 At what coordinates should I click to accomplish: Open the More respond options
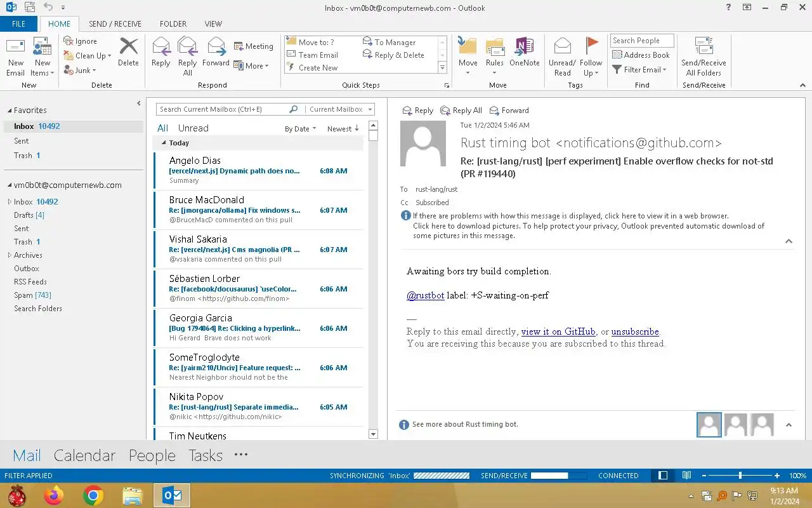[x=251, y=66]
